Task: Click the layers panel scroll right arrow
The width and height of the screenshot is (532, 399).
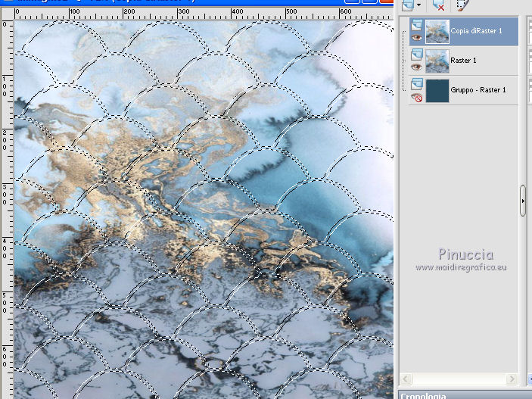Action: click(x=512, y=379)
